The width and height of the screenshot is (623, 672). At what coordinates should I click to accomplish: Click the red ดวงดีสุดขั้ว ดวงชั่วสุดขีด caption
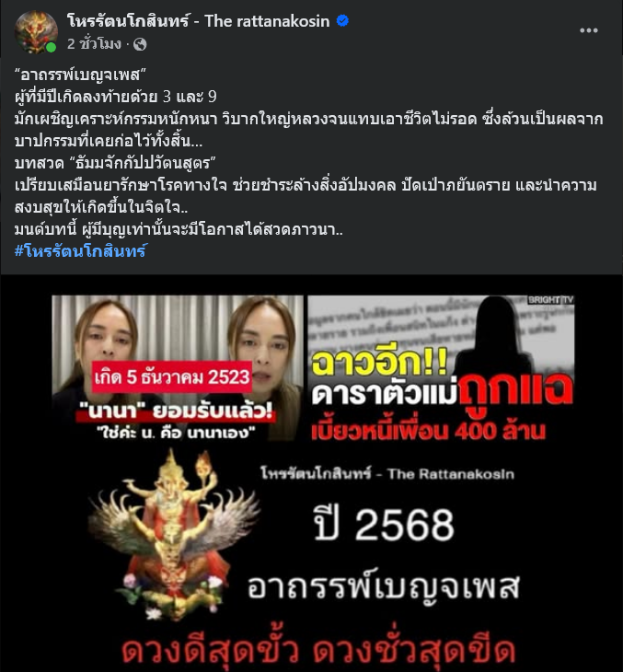pos(317,651)
